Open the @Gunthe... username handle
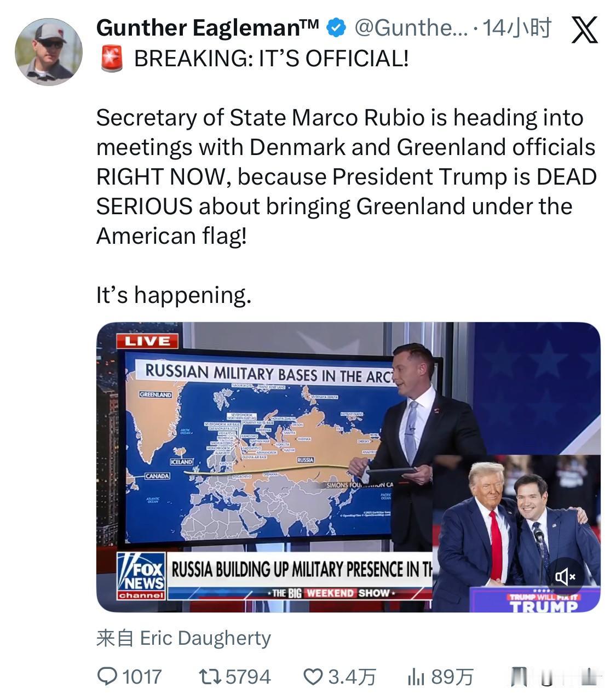This screenshot has width=616, height=699. pyautogui.click(x=411, y=27)
